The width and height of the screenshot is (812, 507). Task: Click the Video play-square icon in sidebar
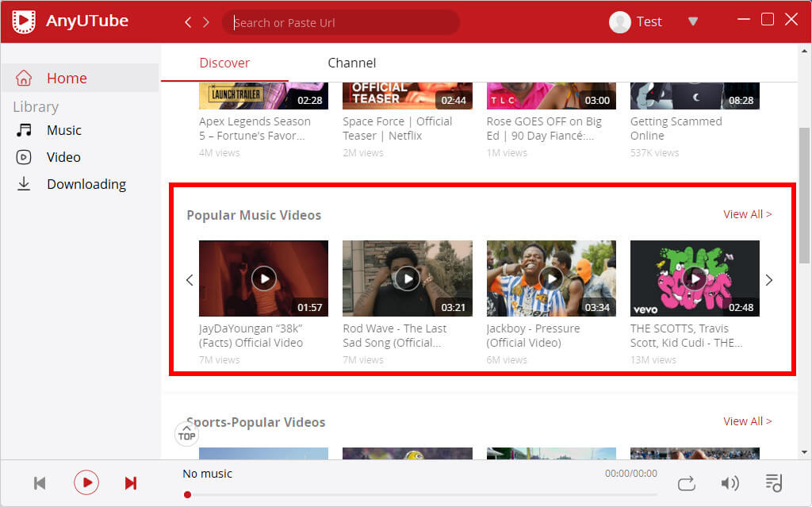pos(24,157)
